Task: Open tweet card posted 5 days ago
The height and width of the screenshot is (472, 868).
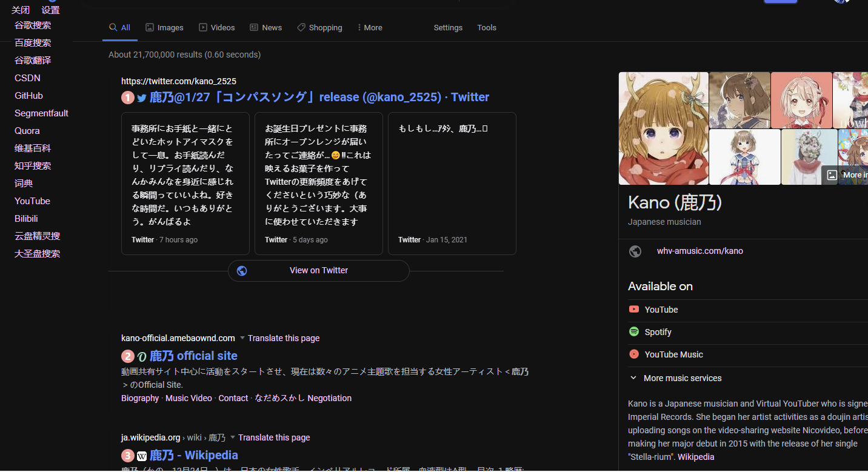Action: [319, 184]
